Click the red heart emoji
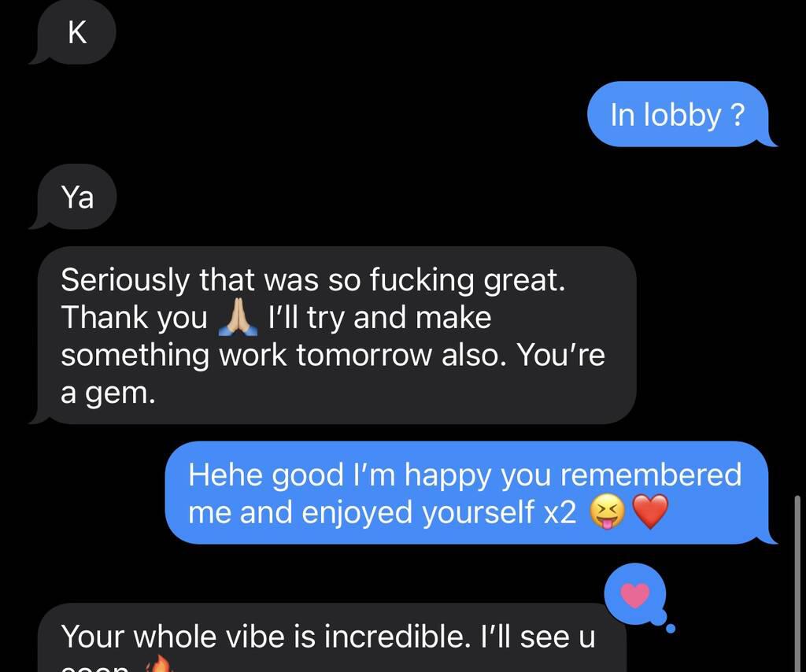 point(649,511)
